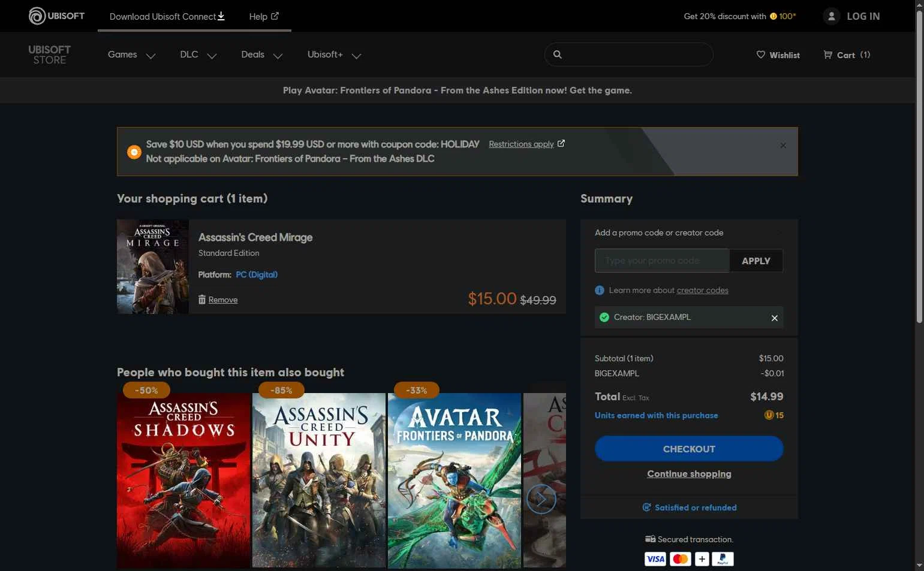Viewport: 924px width, 571px height.
Task: Go to Ubisoft Store home logo
Action: (x=49, y=55)
